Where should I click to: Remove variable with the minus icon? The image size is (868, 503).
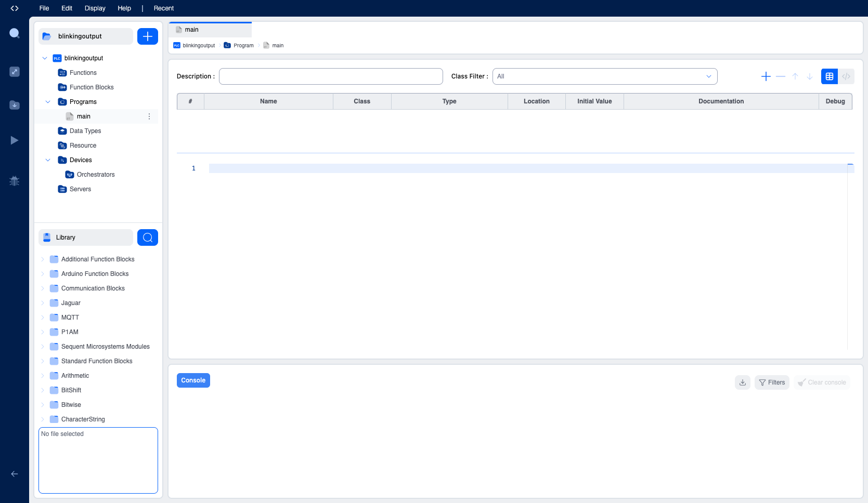(x=781, y=76)
